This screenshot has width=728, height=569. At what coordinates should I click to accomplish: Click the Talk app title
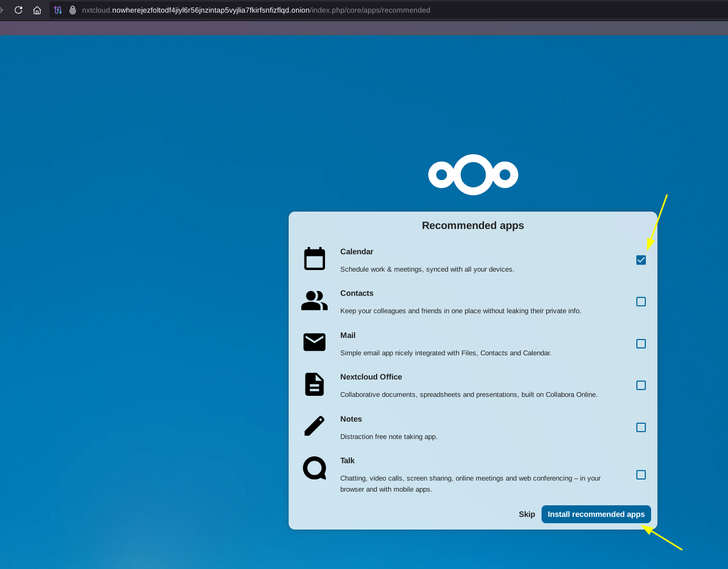tap(347, 461)
